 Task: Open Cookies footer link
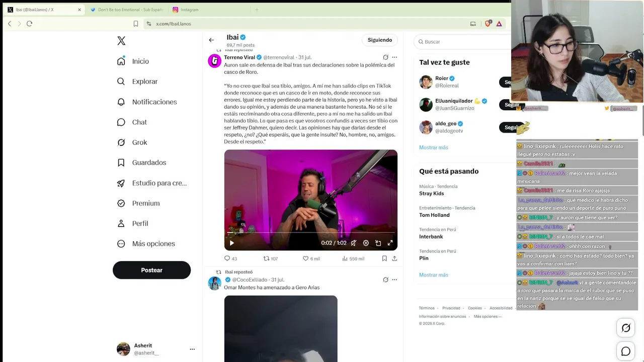pos(475,308)
